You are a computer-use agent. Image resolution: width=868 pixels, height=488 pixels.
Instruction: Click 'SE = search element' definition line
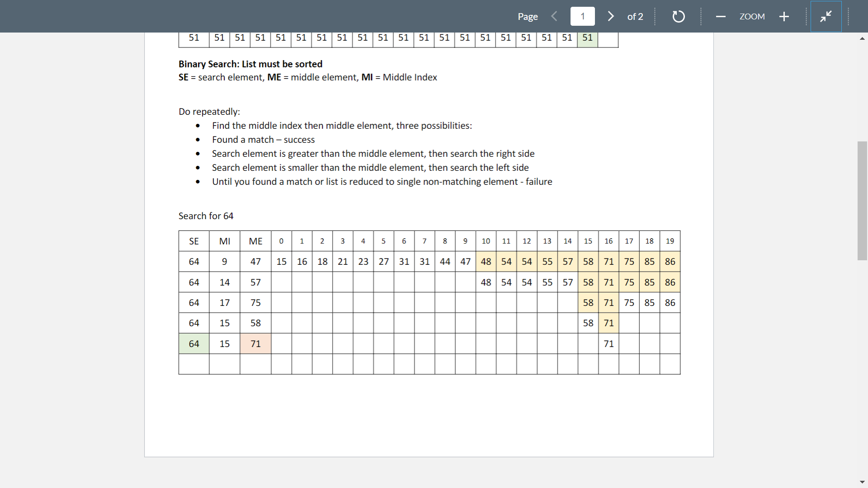(x=308, y=77)
